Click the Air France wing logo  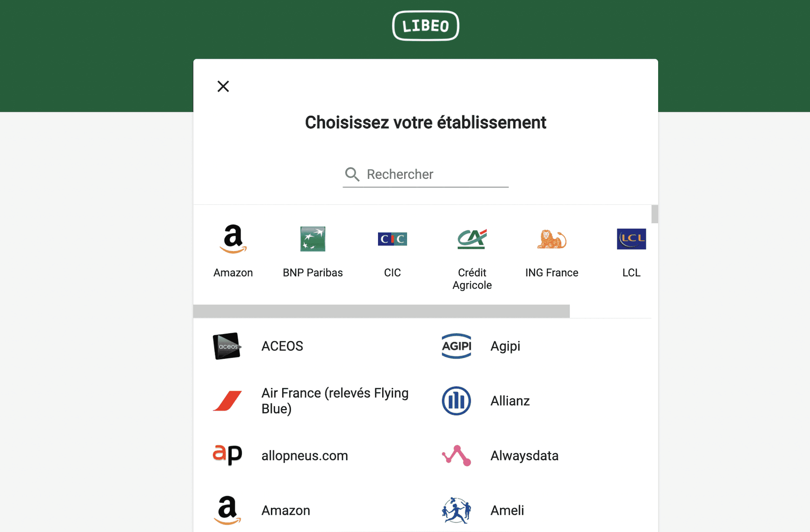pos(227,401)
